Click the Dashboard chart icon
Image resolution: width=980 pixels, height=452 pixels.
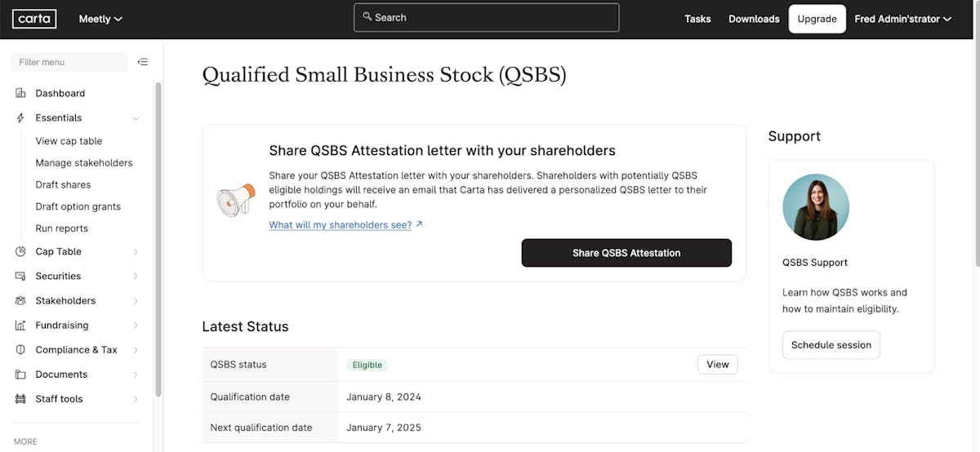(x=20, y=93)
